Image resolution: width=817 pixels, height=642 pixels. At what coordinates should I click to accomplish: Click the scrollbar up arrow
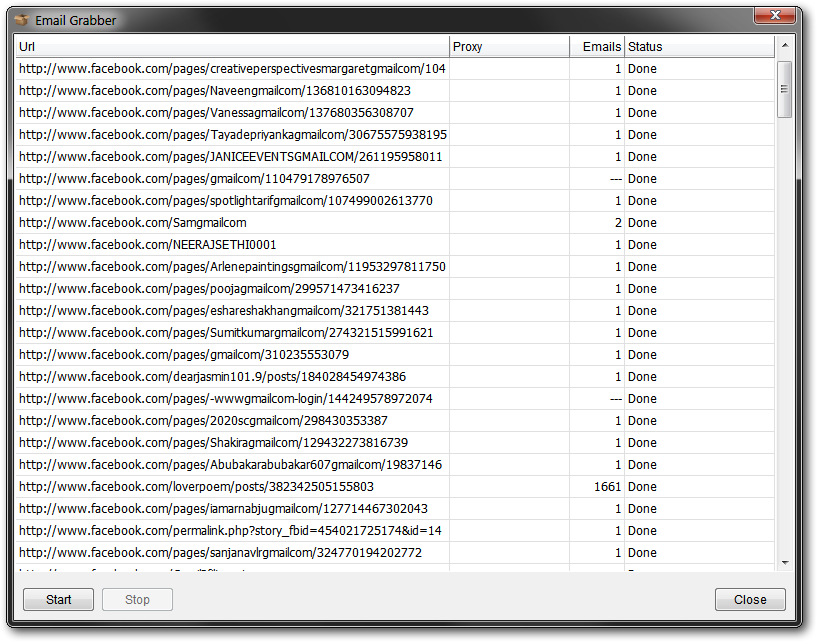click(785, 46)
